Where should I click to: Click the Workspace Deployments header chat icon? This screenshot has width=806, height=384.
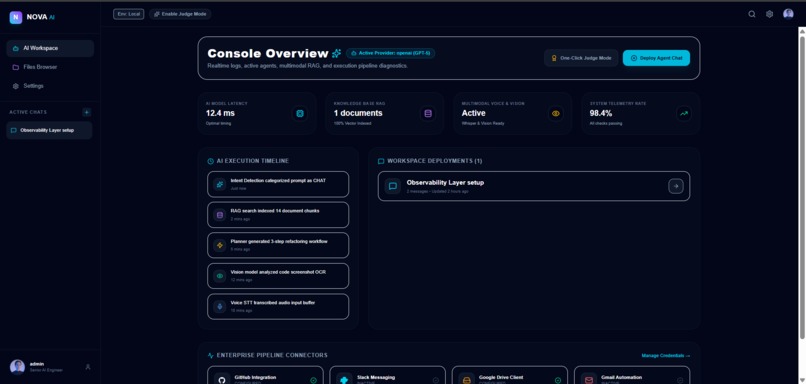point(381,161)
